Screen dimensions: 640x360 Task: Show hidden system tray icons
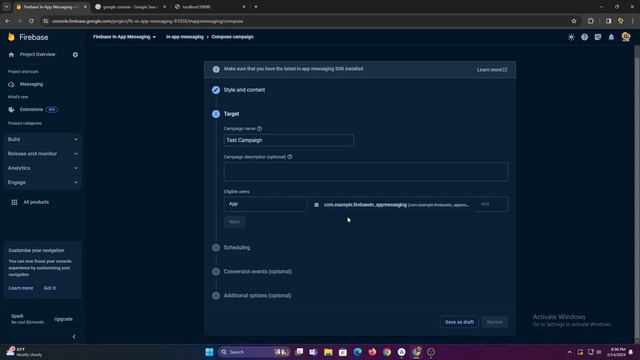569,352
